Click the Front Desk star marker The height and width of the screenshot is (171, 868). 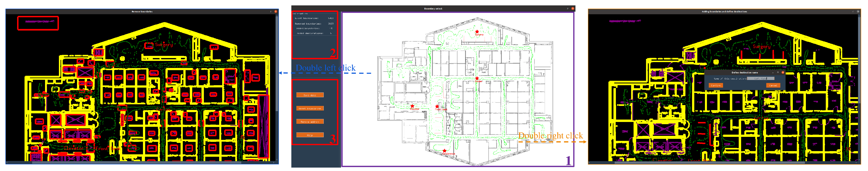point(437,106)
